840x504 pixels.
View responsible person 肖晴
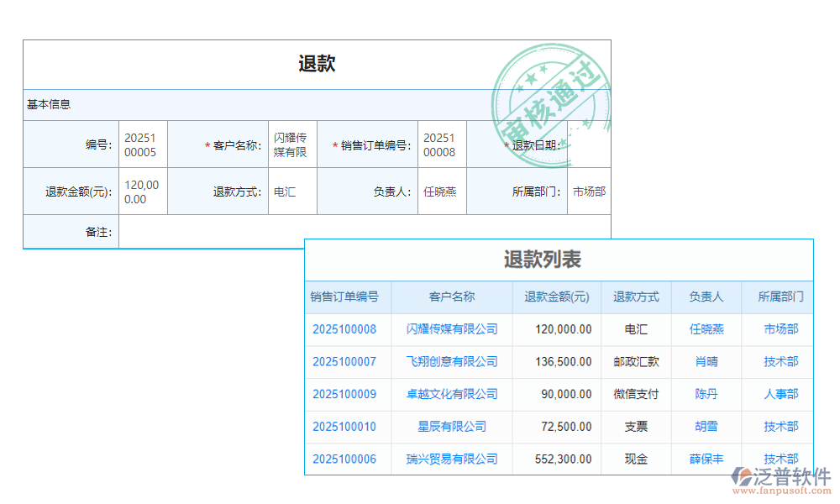[706, 362]
